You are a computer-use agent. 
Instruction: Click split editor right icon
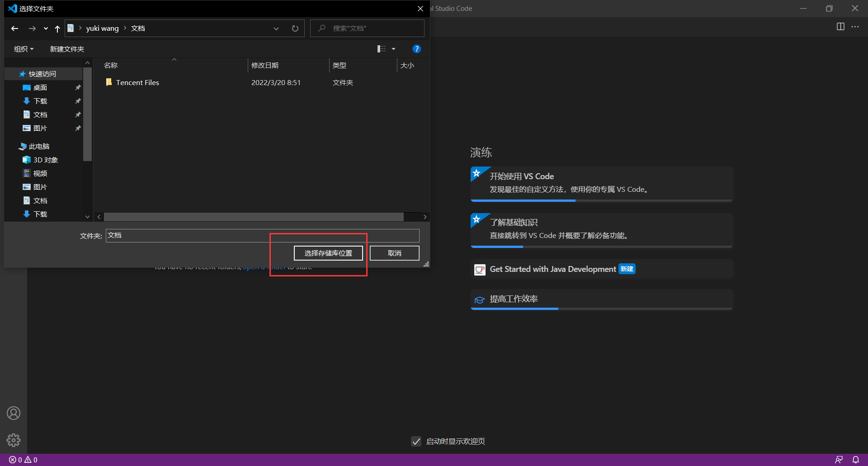pyautogui.click(x=840, y=27)
